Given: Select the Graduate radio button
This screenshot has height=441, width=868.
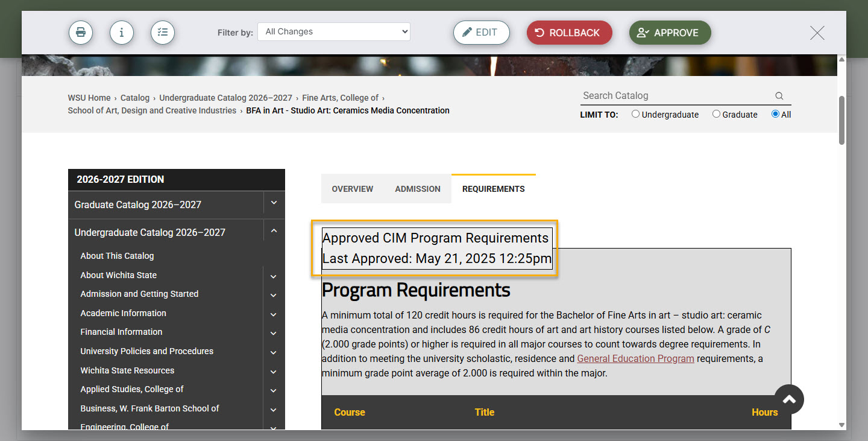Looking at the screenshot, I should [x=716, y=114].
